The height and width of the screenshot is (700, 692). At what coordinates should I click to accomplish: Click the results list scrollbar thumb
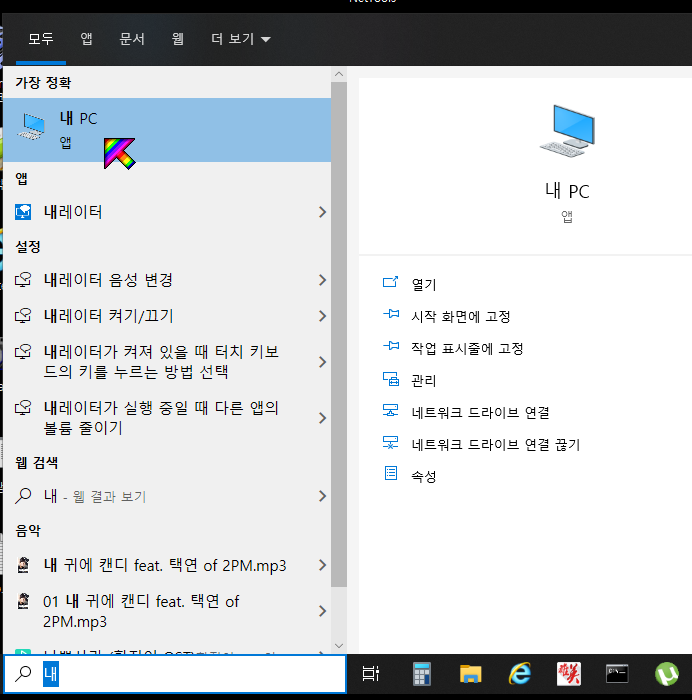[339, 334]
